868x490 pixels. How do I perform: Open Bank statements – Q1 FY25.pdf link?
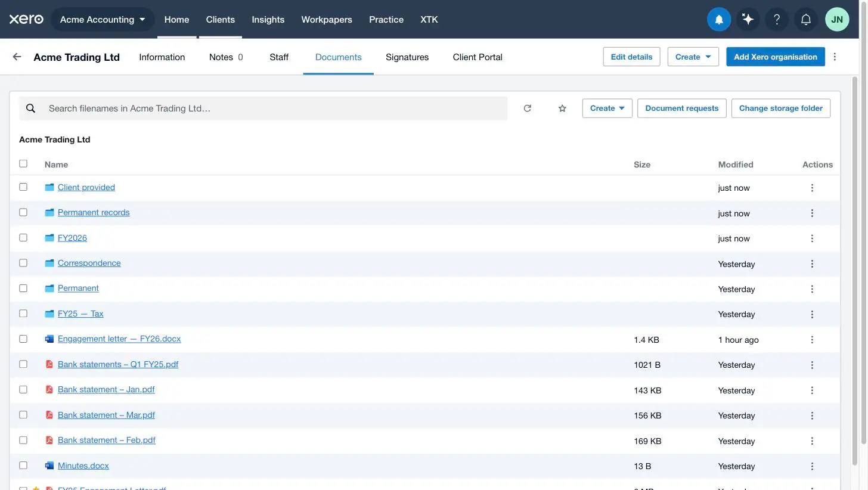click(x=118, y=364)
